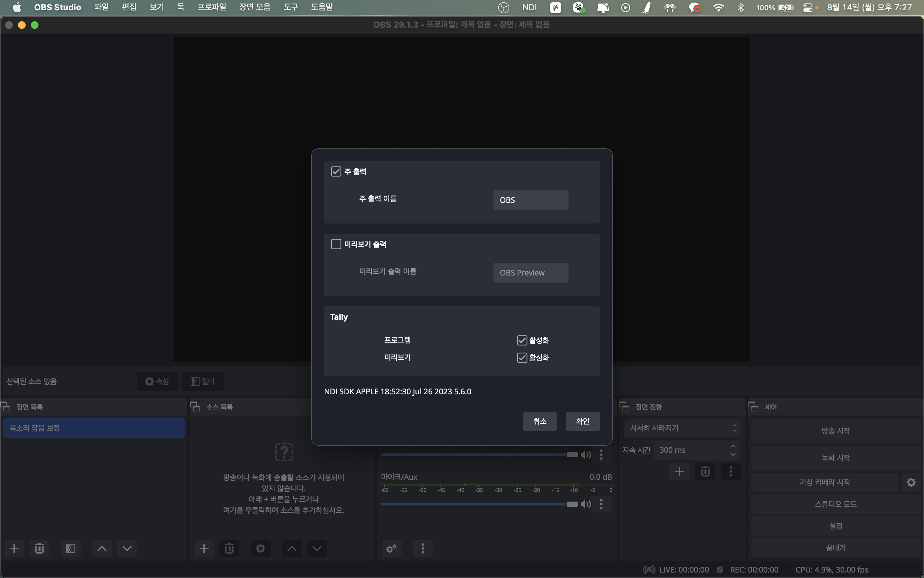This screenshot has height=578, width=924.
Task: Add a source with the plus icon
Action: click(204, 548)
